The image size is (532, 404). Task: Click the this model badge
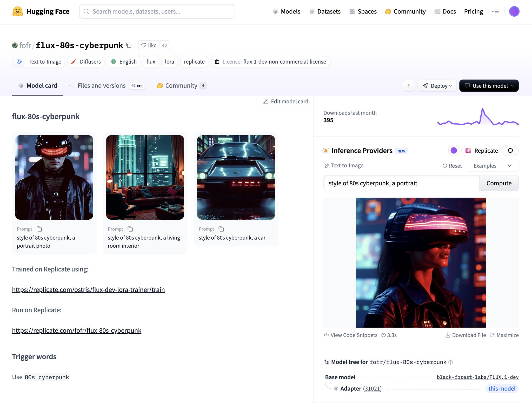[x=502, y=389]
